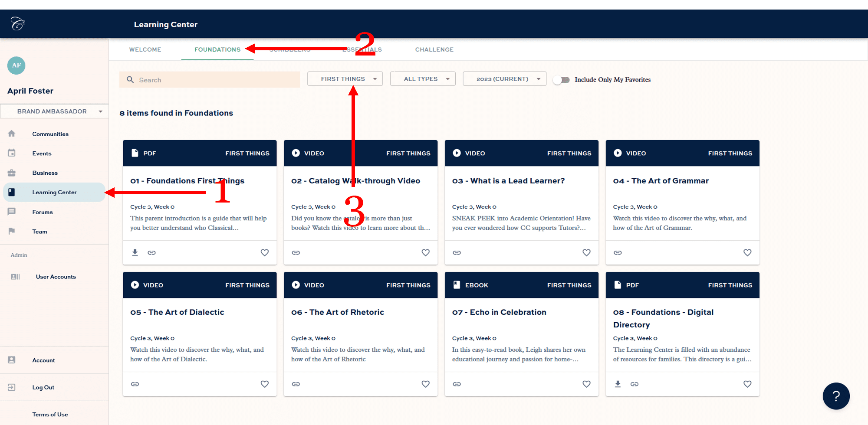868x425 pixels.
Task: Expand the All Types dropdown
Action: pos(422,78)
